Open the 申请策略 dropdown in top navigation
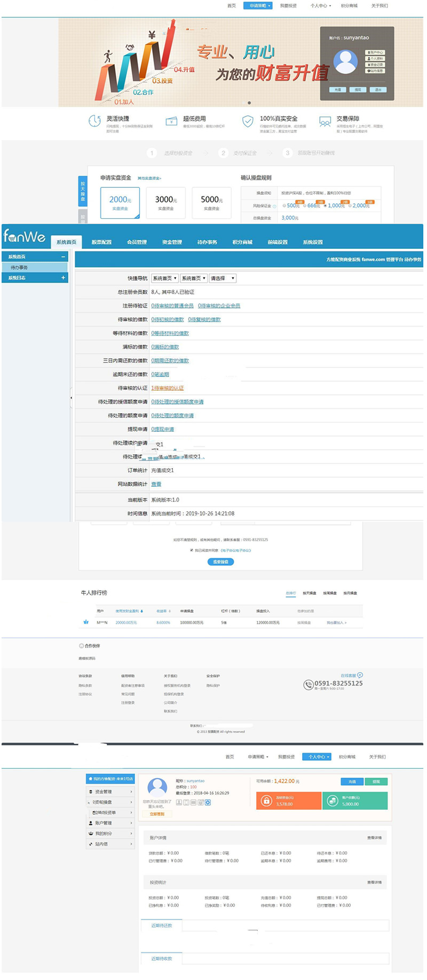This screenshot has width=427, height=980. [258, 6]
